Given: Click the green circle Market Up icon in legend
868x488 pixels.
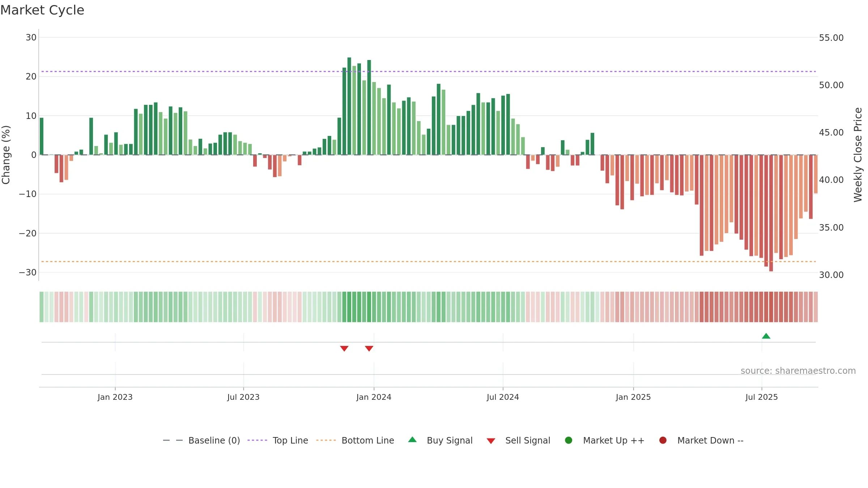Looking at the screenshot, I should click(569, 440).
